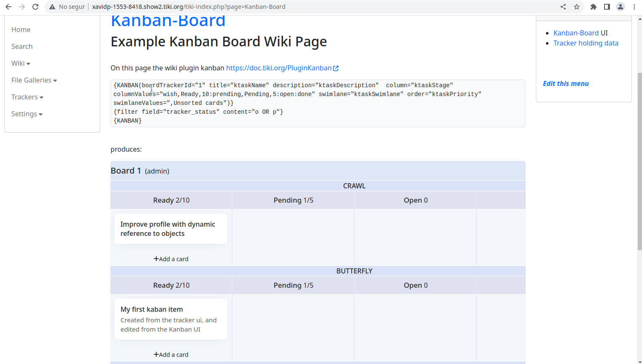The image size is (642, 364).
Task: Expand the File Galleries sidebar menu
Action: point(34,80)
